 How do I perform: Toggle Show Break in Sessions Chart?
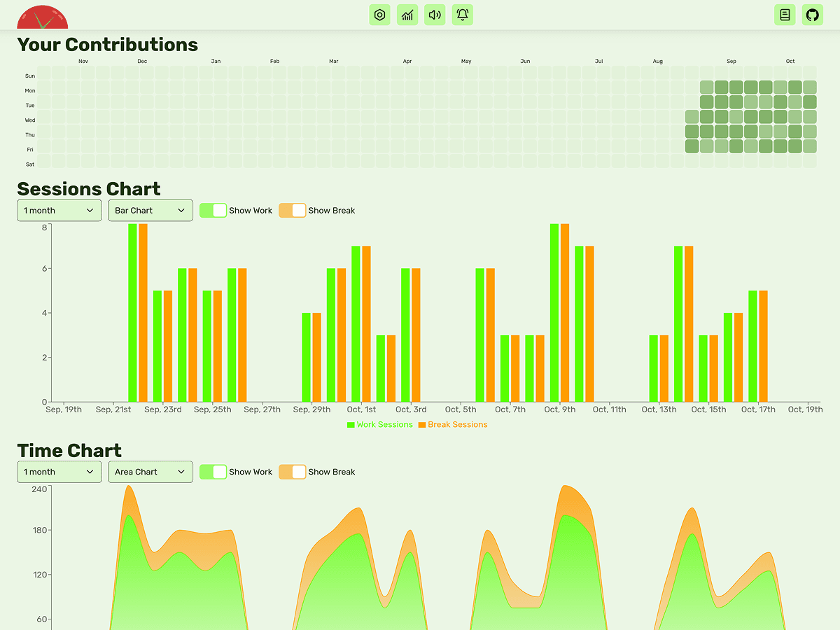coord(293,211)
